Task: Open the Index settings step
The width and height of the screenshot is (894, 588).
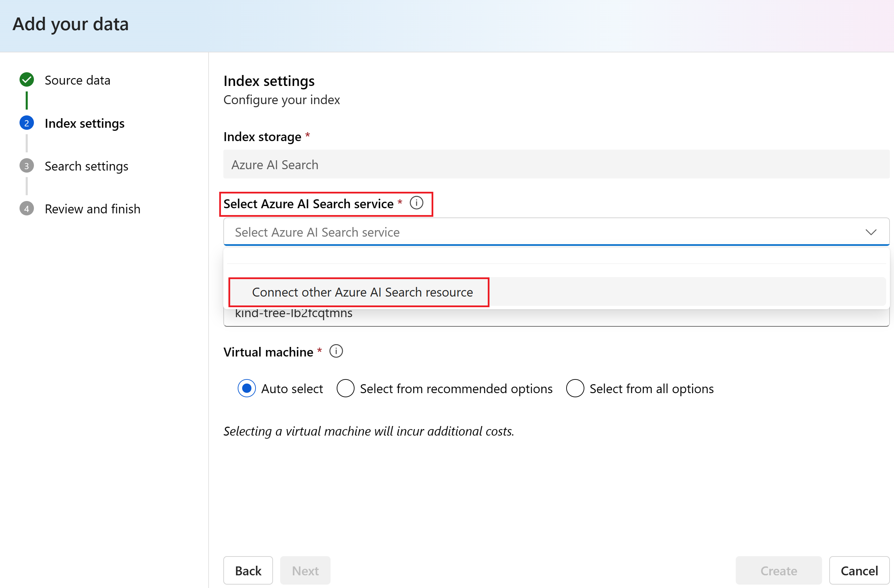Action: coord(85,123)
